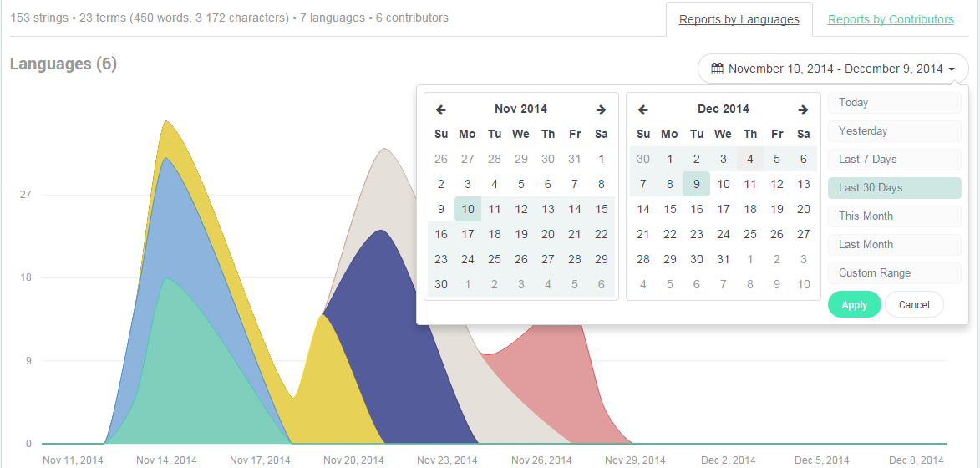The height and width of the screenshot is (468, 980).
Task: Switch to Reports by Languages tab
Action: (739, 19)
